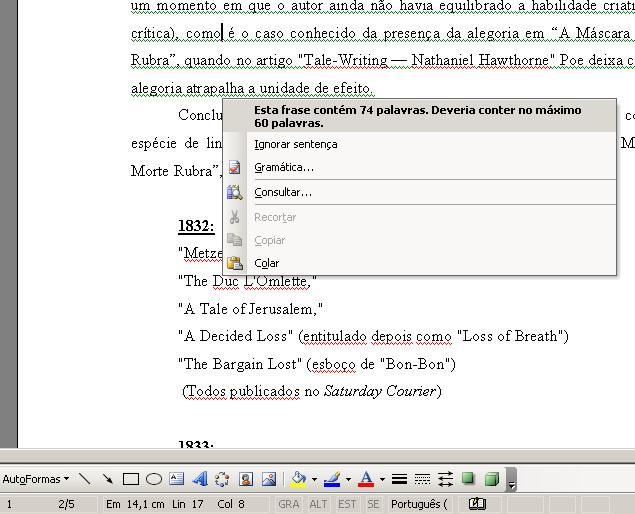This screenshot has width=635, height=514.
Task: Toggle GRA macro recording indicator
Action: (289, 504)
